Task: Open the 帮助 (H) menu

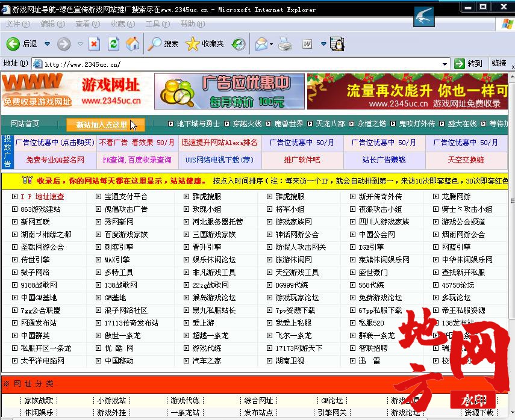Action: tap(193, 24)
